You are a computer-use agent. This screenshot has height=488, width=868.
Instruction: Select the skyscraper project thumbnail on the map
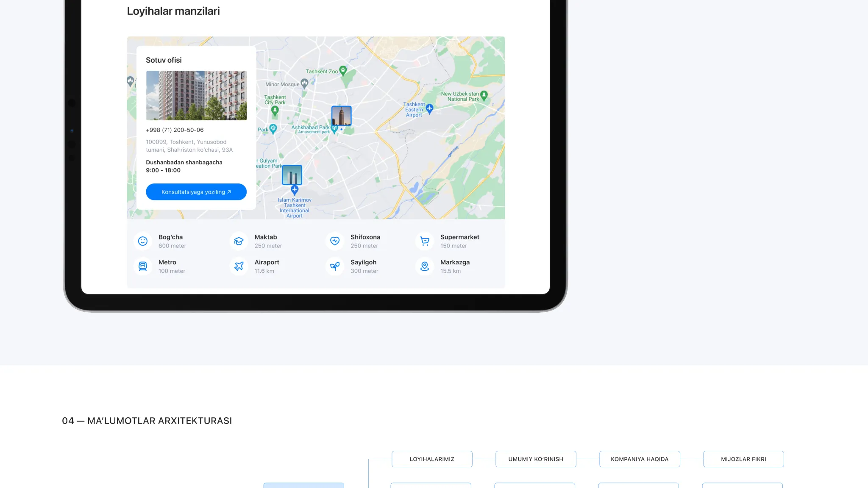(x=341, y=116)
